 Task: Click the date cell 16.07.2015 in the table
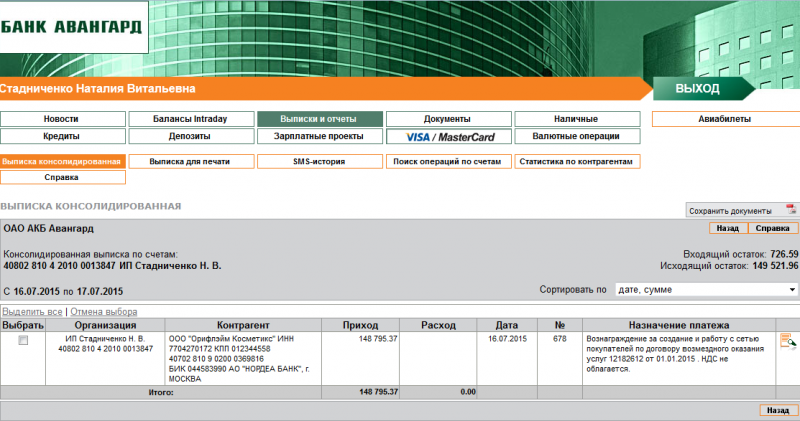click(507, 339)
